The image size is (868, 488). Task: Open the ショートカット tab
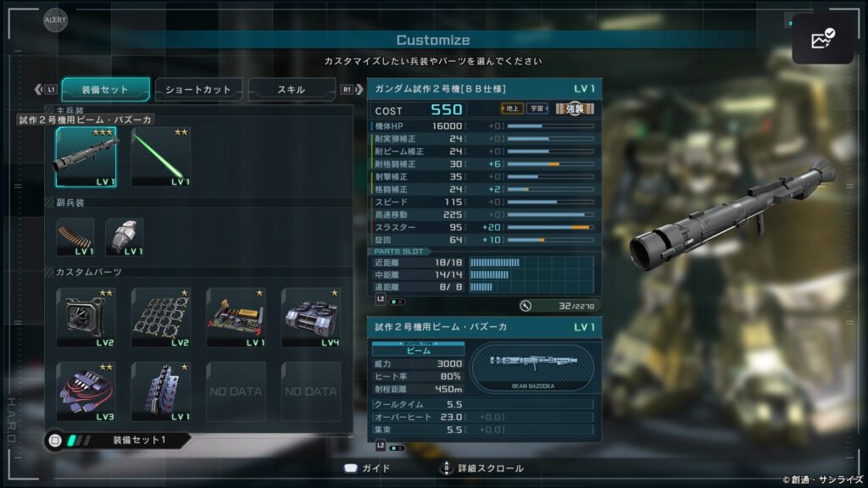coord(198,90)
